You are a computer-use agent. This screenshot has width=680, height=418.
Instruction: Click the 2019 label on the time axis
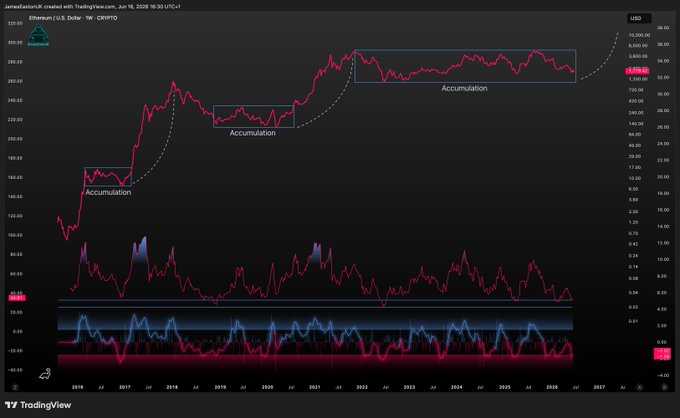(x=220, y=387)
